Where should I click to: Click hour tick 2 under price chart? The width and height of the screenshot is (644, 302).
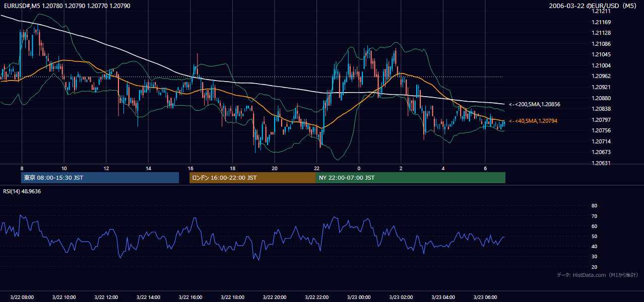[x=401, y=168]
